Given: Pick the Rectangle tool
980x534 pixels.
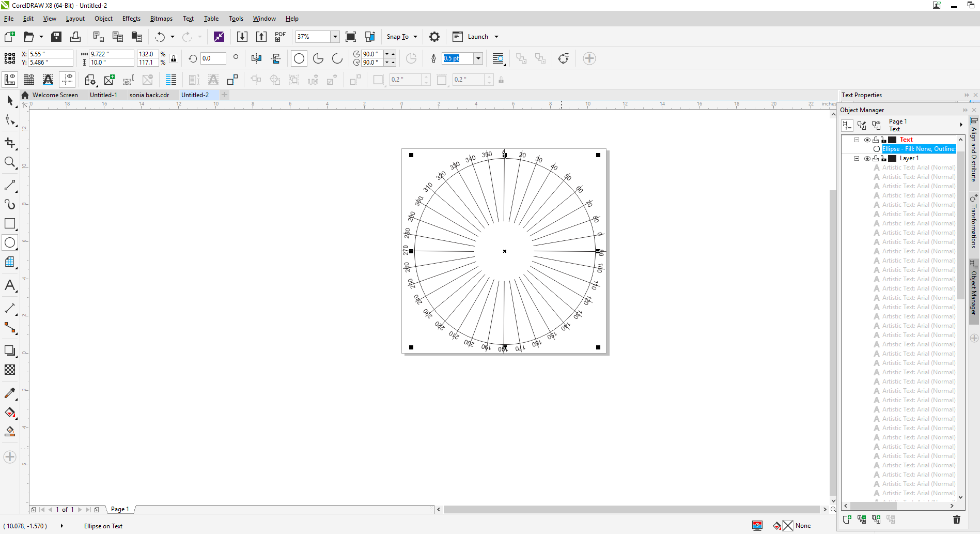Looking at the screenshot, I should (10, 223).
